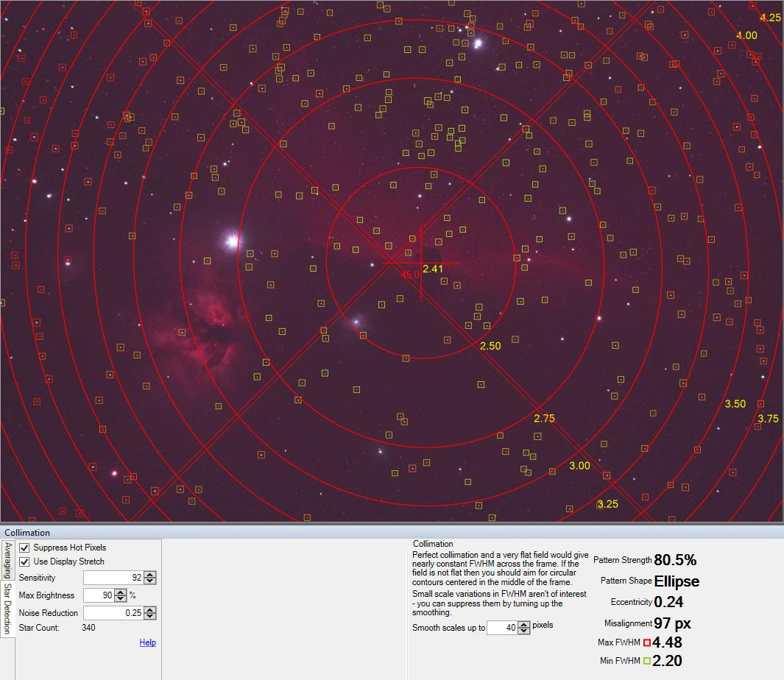Click the 2.75 contour label
Screen dimensions: 784x680
544,418
